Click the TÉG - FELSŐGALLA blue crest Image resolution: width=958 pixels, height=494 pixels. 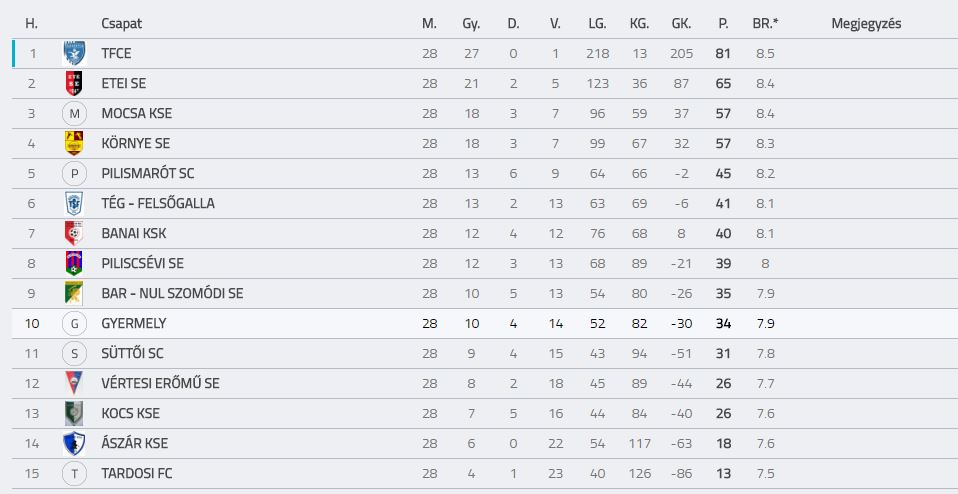[x=74, y=203]
